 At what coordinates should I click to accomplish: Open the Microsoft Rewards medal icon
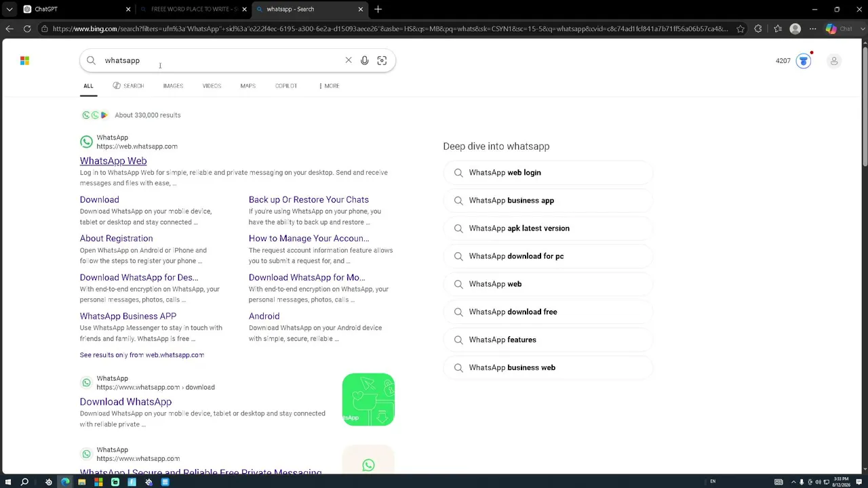tap(804, 61)
